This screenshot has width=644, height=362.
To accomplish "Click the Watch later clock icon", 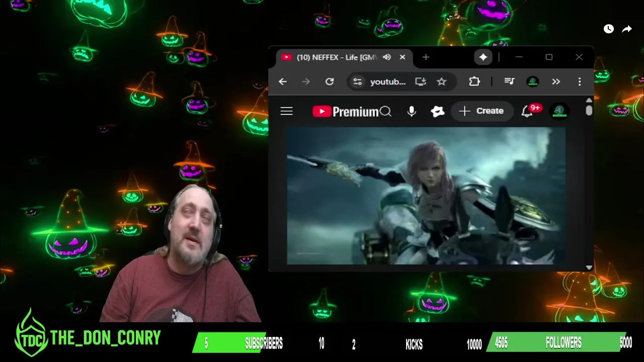I will point(609,29).
